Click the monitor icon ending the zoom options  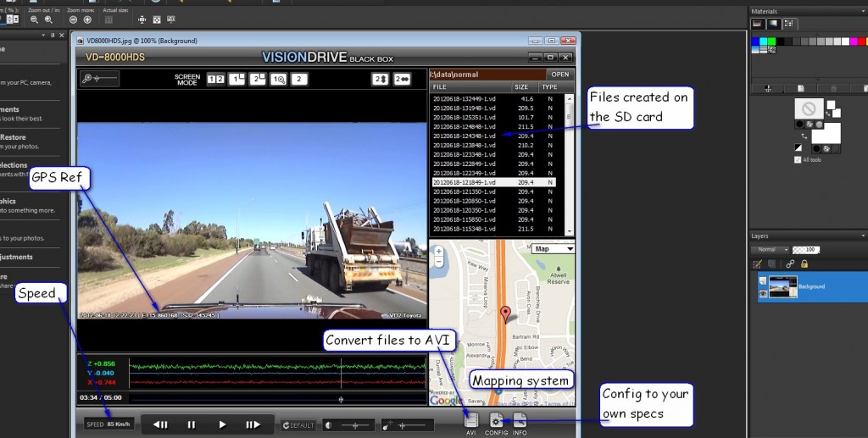coord(171,19)
